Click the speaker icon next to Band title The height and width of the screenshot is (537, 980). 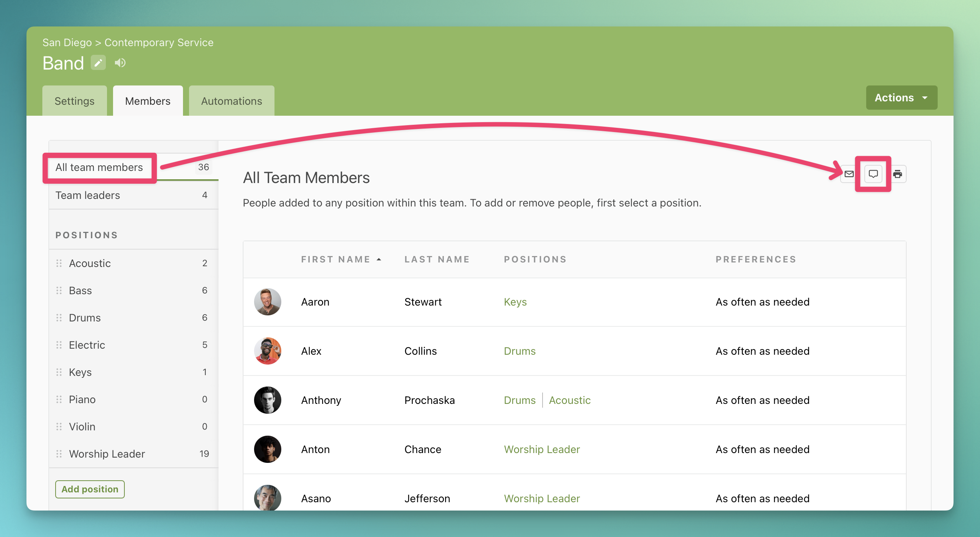[x=120, y=63]
